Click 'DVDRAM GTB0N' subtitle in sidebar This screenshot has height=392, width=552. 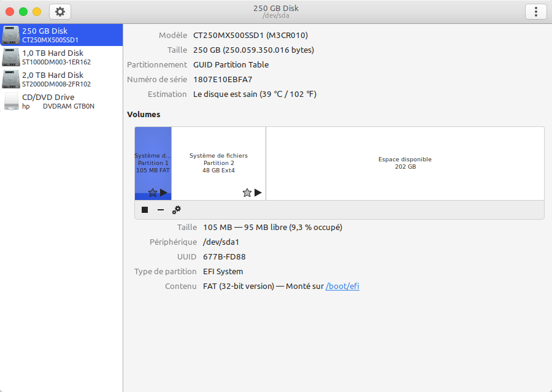[x=69, y=106]
